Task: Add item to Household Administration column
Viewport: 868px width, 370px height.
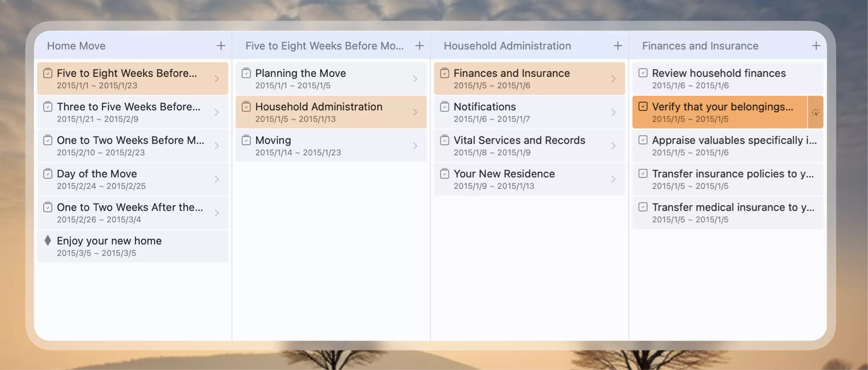Action: tap(618, 46)
